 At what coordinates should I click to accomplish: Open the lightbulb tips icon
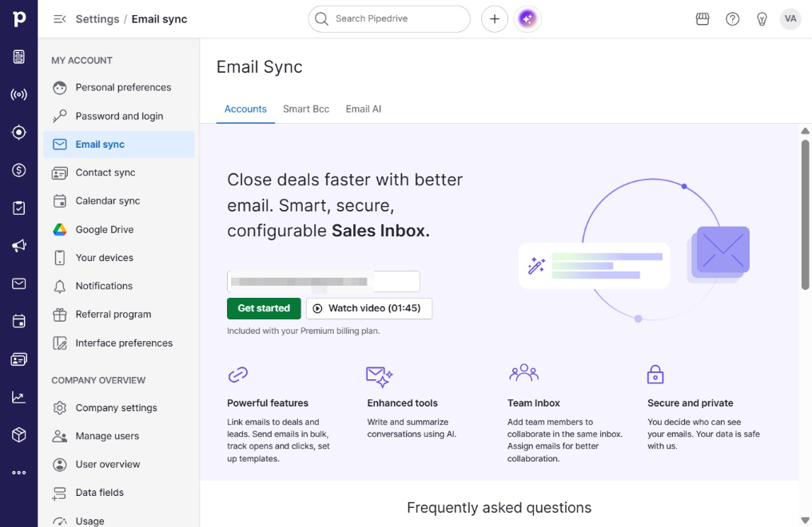(x=762, y=19)
